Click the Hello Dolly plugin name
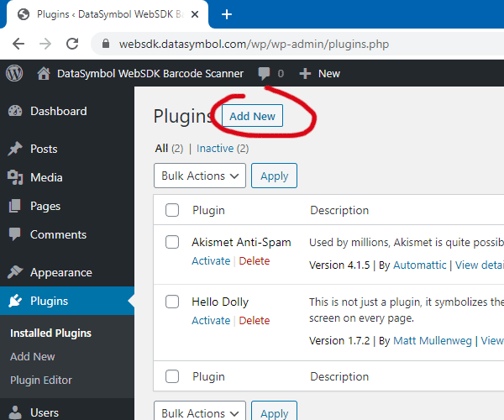The height and width of the screenshot is (420, 504). 220,302
